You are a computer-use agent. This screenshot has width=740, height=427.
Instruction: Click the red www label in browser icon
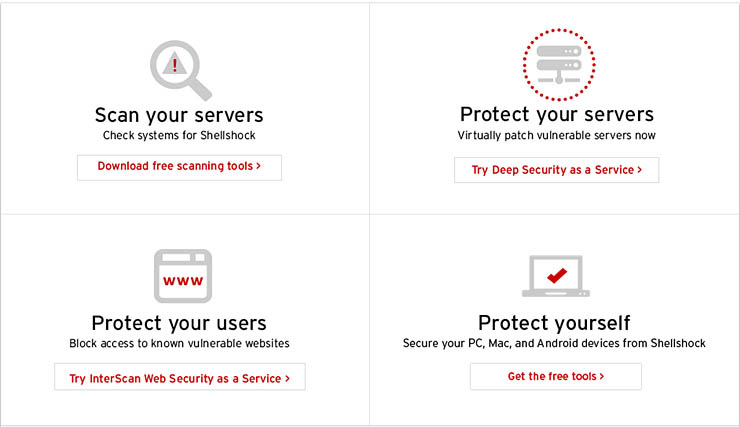(x=182, y=281)
